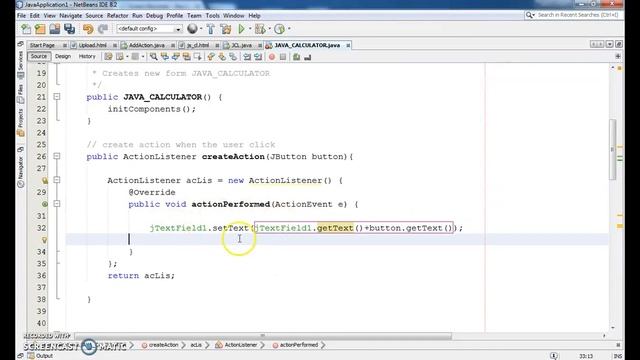Screen dimensions: 640x360
Task: Click createAction in the breadcrumb bar
Action: point(160,345)
